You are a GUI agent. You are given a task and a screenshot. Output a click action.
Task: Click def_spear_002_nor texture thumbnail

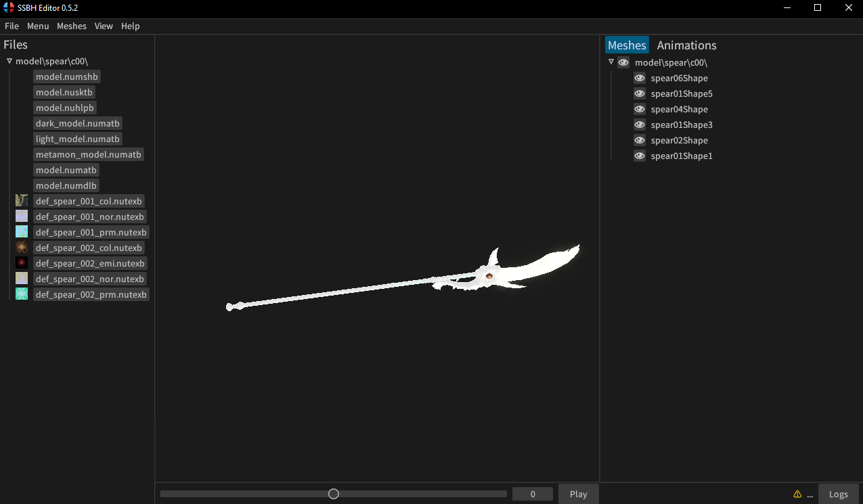pos(22,279)
